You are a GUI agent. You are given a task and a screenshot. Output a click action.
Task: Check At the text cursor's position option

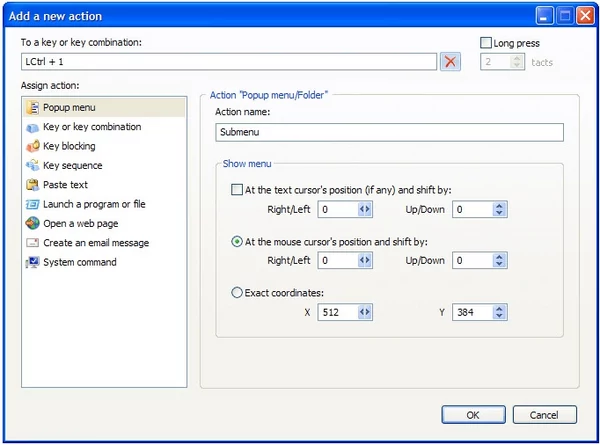[237, 190]
